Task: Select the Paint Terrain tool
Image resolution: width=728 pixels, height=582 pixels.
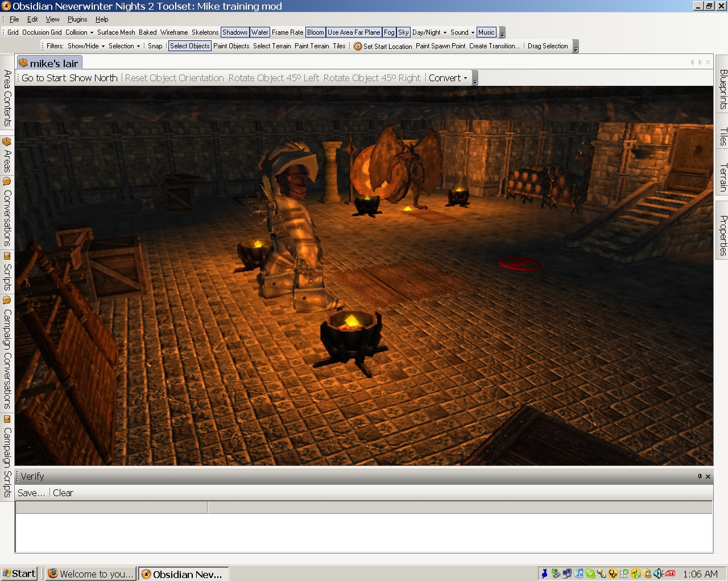Action: click(x=311, y=46)
